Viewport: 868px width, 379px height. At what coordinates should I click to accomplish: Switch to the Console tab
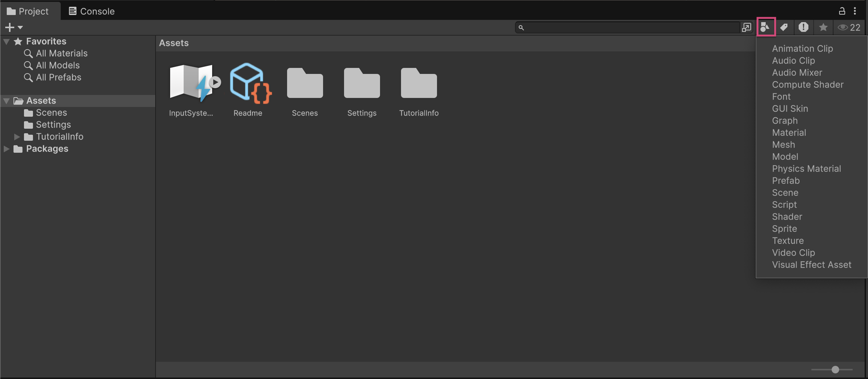92,11
